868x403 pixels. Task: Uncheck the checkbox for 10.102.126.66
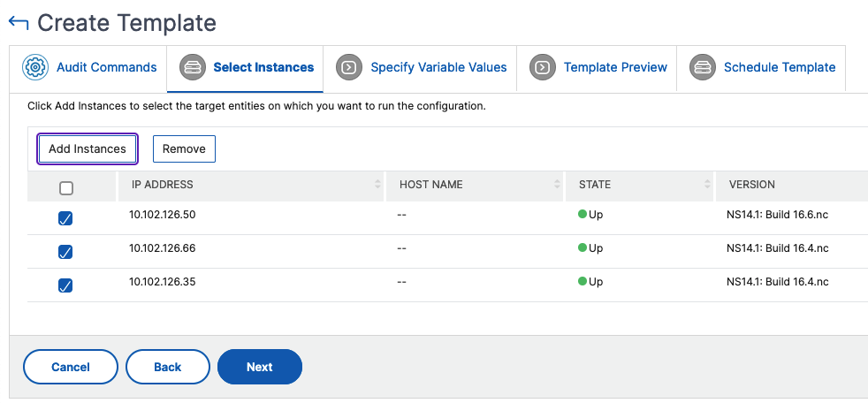click(x=65, y=253)
